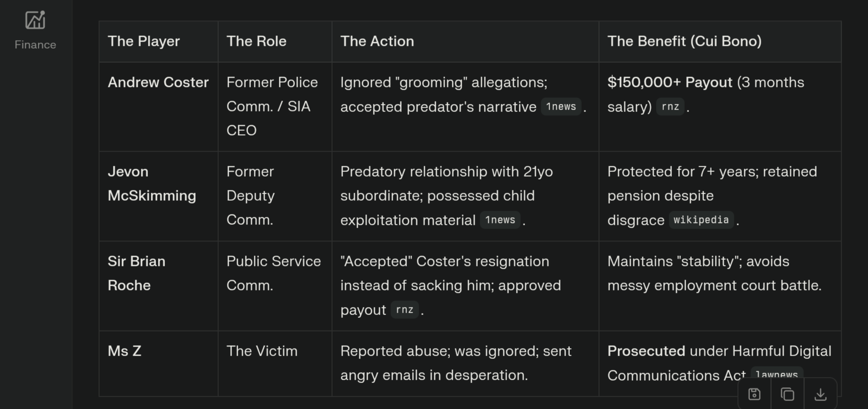The width and height of the screenshot is (868, 409).
Task: Open the 1news citation after "exploitation material"
Action: pyautogui.click(x=500, y=220)
